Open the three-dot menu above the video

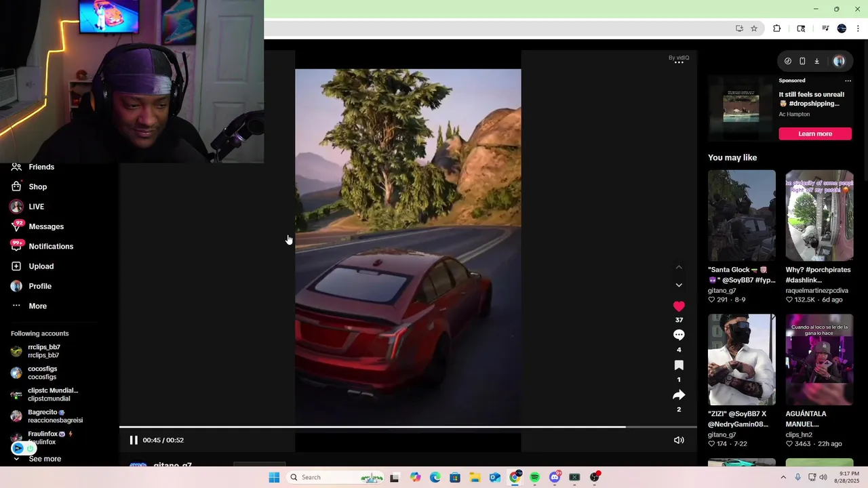(679, 62)
